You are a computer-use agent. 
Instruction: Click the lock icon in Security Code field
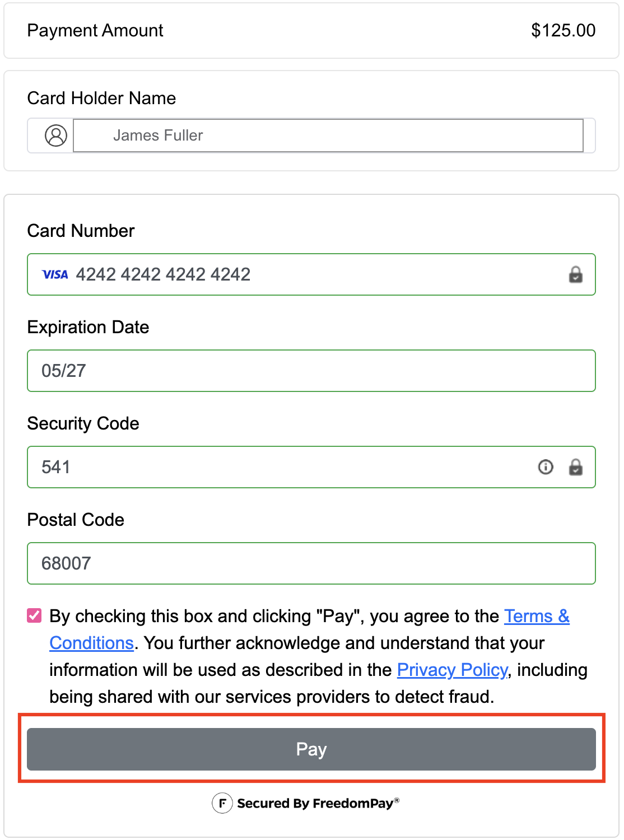pyautogui.click(x=575, y=467)
